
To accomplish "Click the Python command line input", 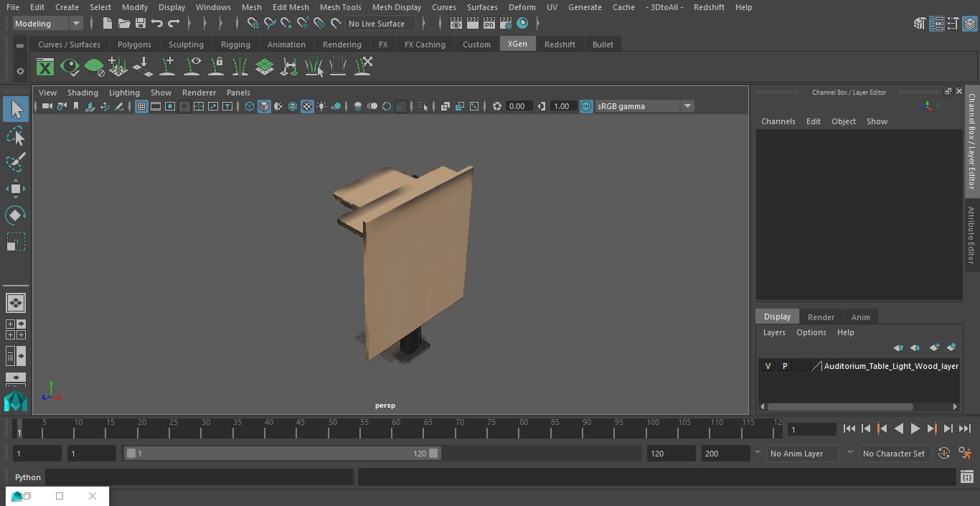I will [x=199, y=477].
